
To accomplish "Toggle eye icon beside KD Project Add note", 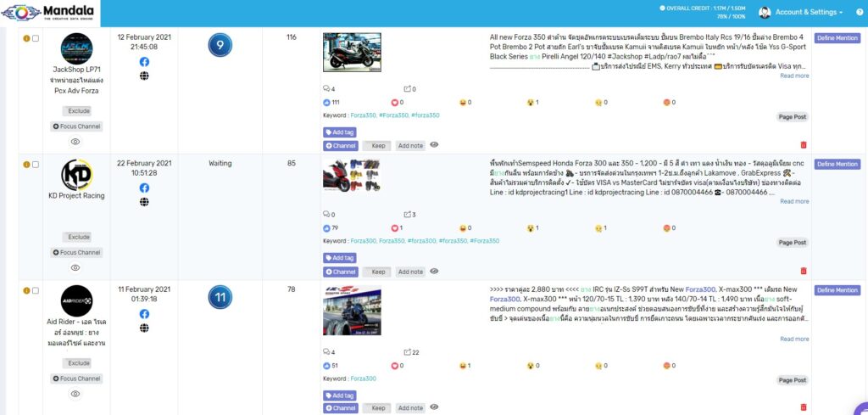I will [x=435, y=271].
